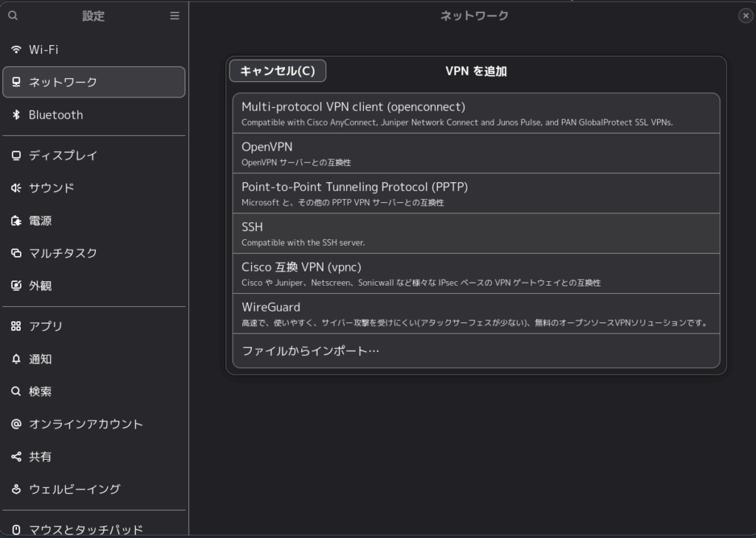756x538 pixels.
Task: Open ウェルビーイング settings
Action: pyautogui.click(x=94, y=489)
